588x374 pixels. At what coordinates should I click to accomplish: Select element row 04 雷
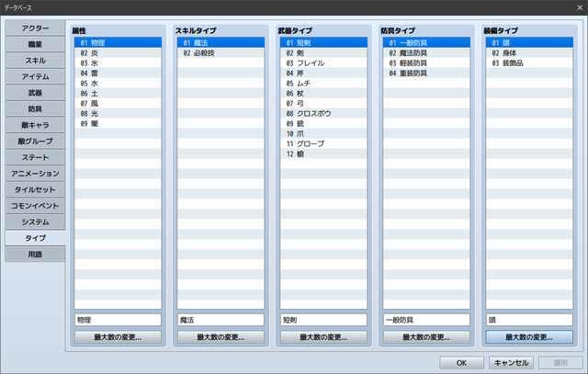tap(118, 74)
